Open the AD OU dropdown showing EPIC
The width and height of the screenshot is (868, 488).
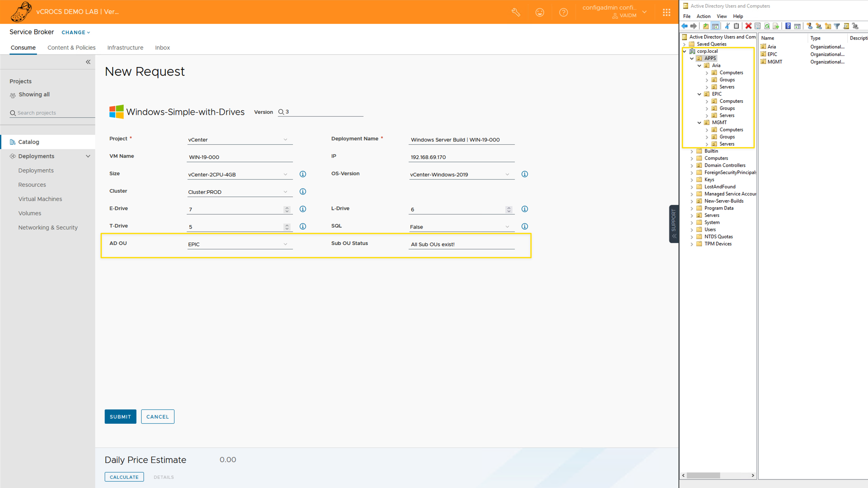coord(239,244)
